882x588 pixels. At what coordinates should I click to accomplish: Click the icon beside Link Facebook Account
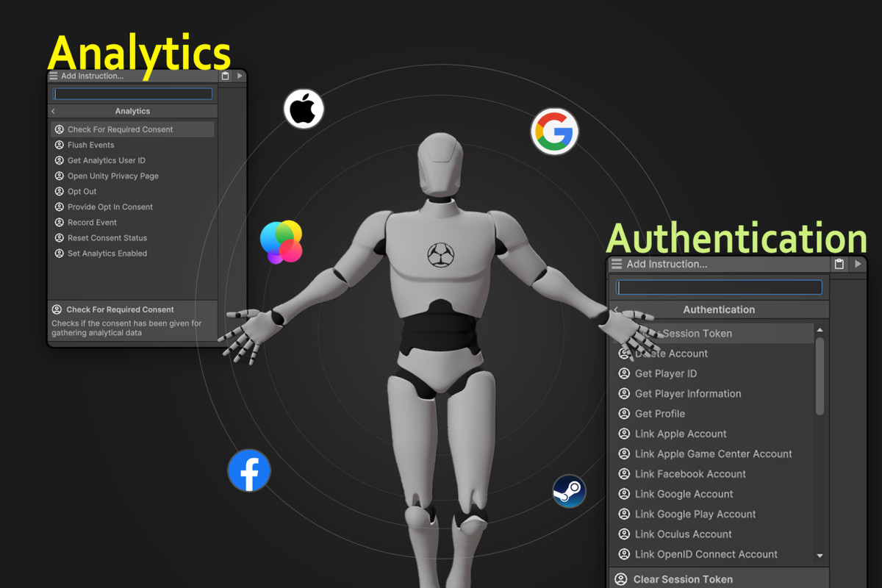(x=625, y=474)
